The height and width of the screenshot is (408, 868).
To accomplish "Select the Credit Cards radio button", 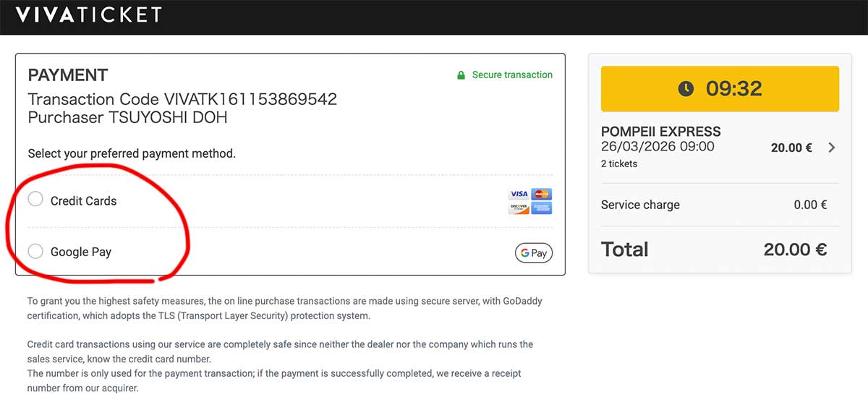I will [35, 200].
